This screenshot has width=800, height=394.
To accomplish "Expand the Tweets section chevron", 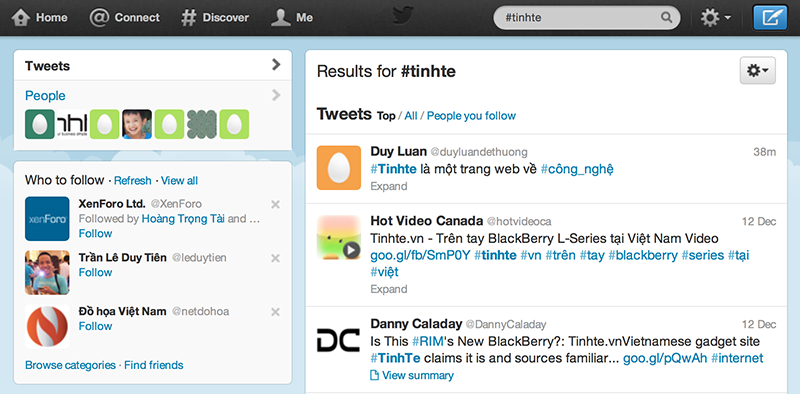I will point(276,64).
